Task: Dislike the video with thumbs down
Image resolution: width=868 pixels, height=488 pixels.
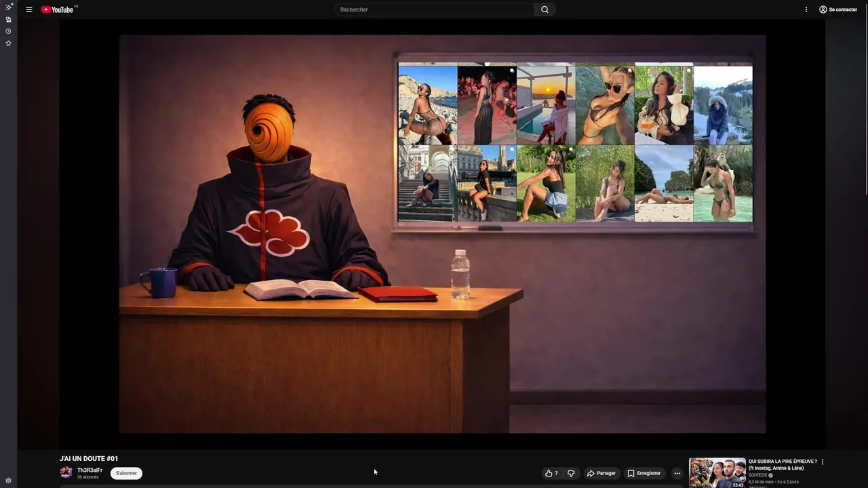Action: (571, 473)
